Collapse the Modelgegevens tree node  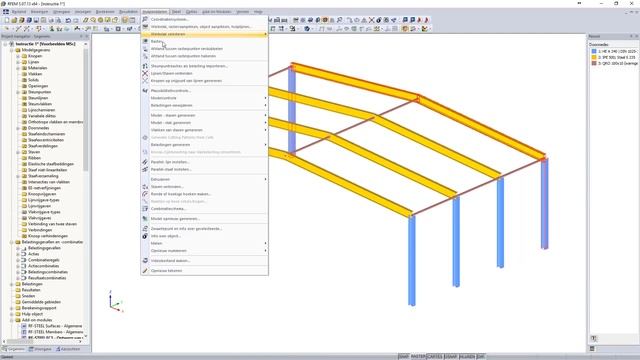click(12, 50)
